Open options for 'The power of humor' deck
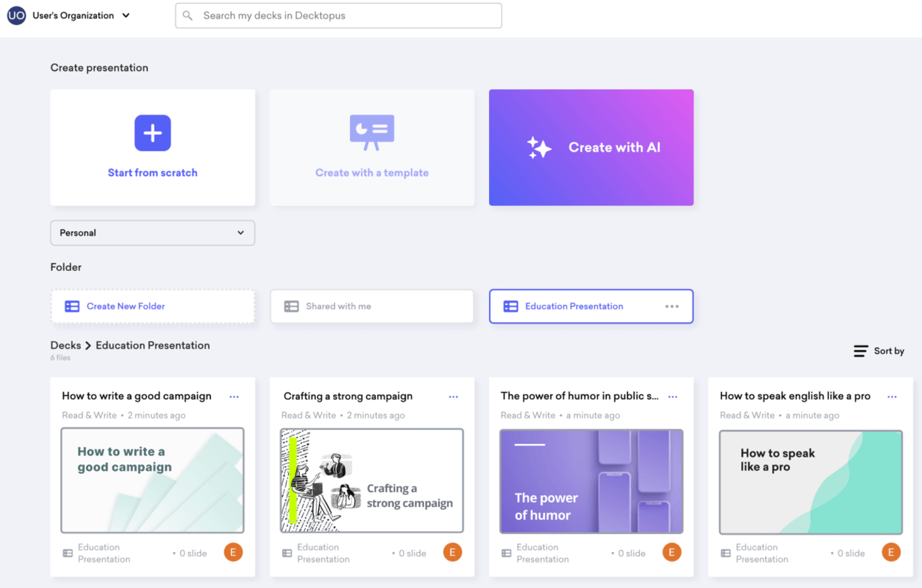 click(673, 397)
